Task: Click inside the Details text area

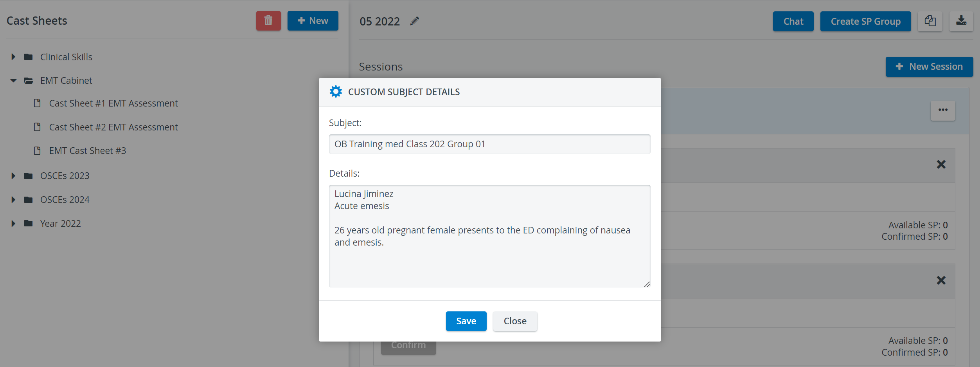Action: [489, 236]
